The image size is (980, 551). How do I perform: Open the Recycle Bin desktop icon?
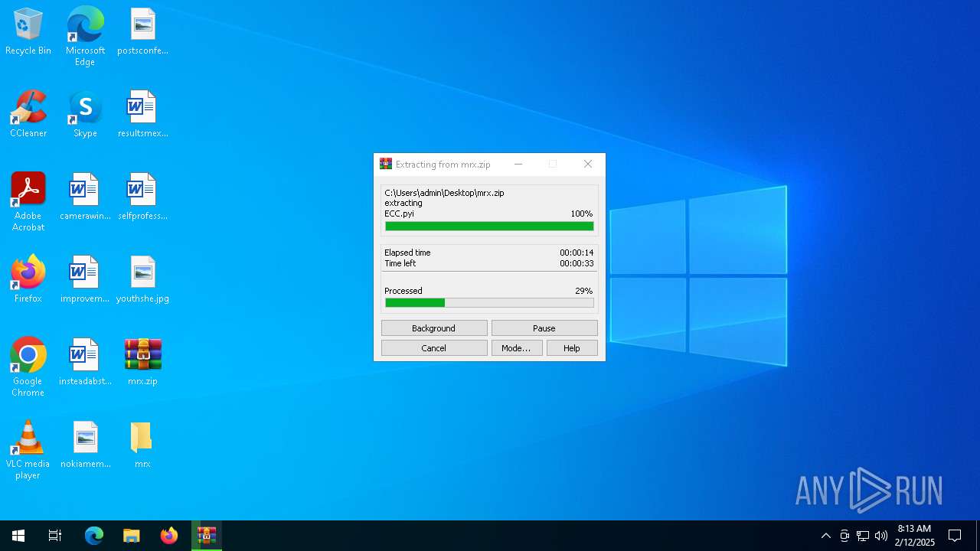(28, 31)
